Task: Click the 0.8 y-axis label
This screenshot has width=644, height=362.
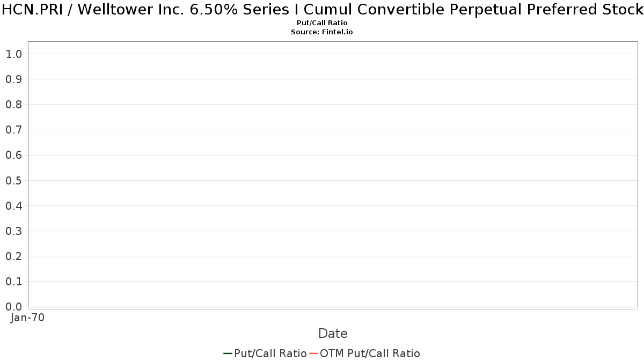Action: pyautogui.click(x=13, y=104)
